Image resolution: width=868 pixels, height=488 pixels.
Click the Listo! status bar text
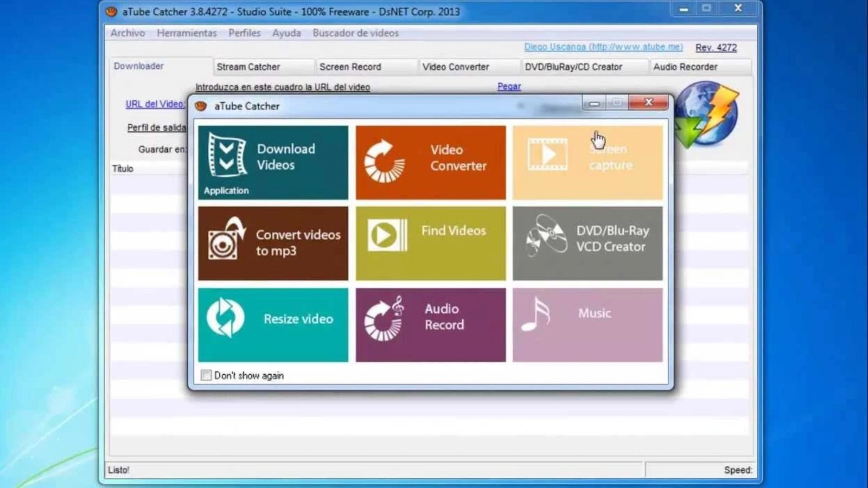pos(119,470)
